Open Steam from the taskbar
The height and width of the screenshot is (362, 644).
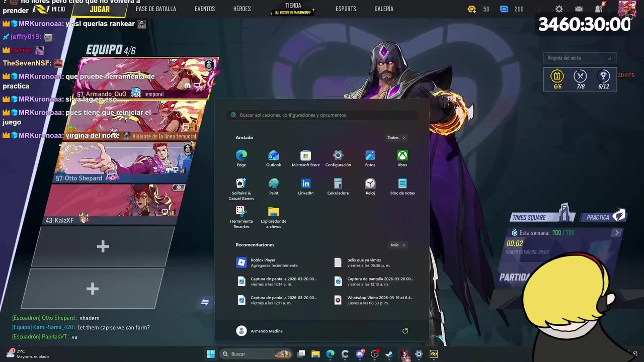[x=389, y=354]
